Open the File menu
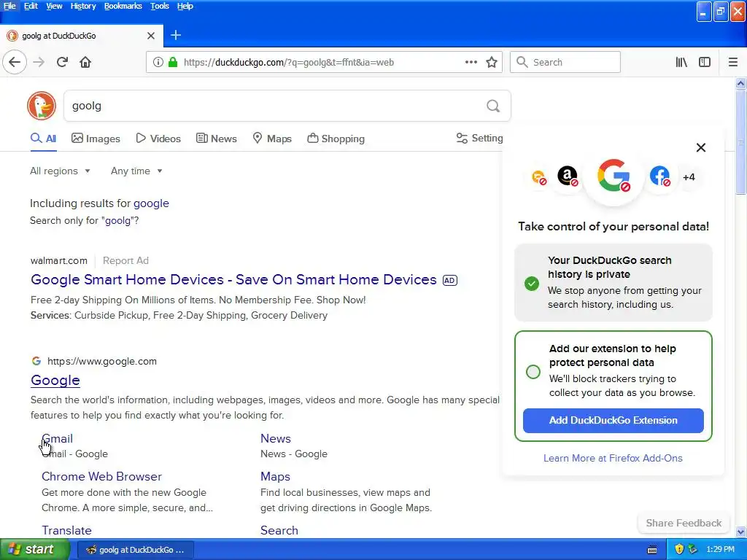This screenshot has width=747, height=560. [9, 6]
